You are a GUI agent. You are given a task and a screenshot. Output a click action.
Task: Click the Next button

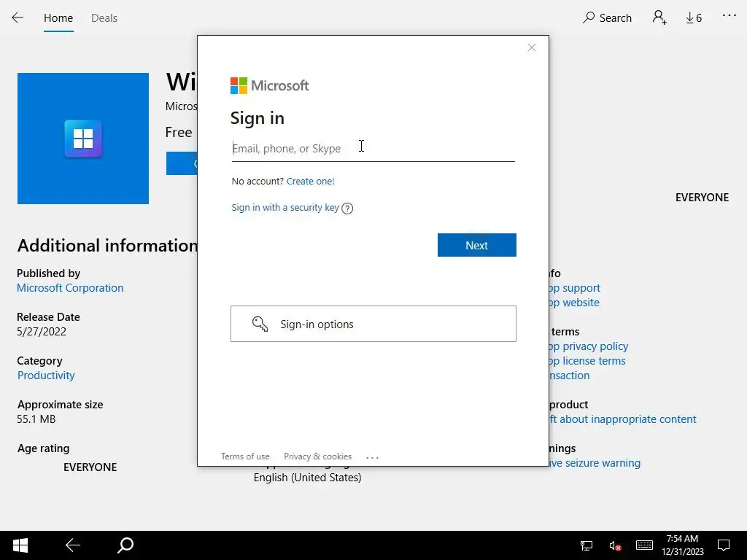477,245
